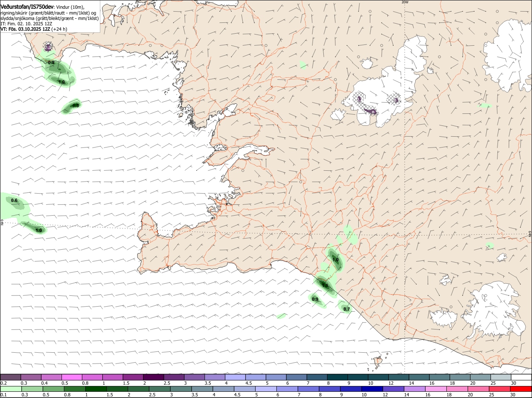Click the 0.7 precipitation value label
The image size is (532, 398).
(x=347, y=309)
